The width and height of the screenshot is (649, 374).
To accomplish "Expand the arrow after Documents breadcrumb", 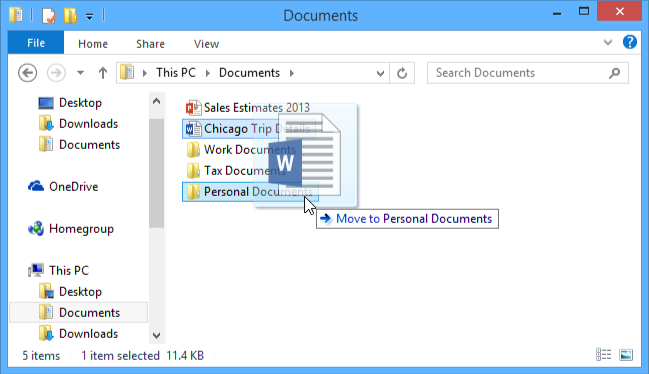I will coord(292,73).
